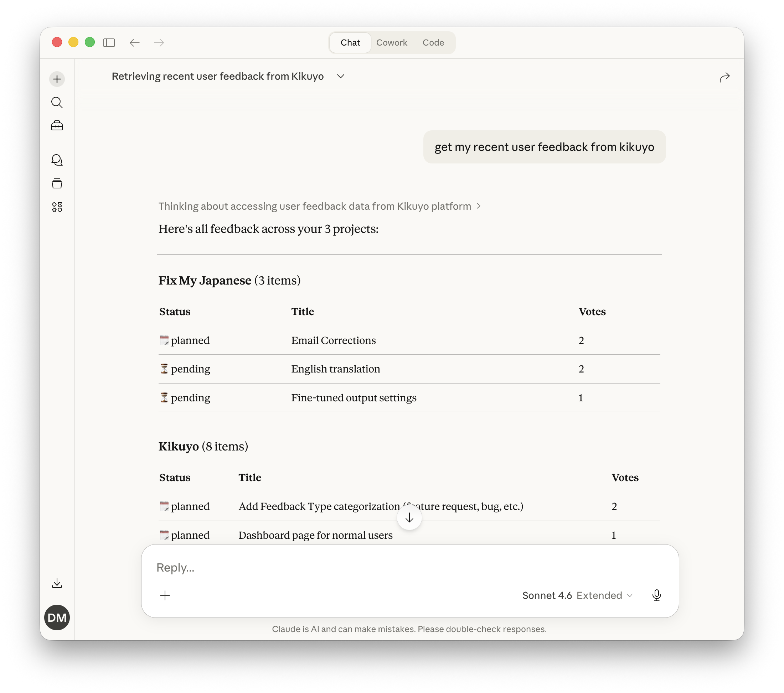
Task: Toggle the sidebar panel
Action: point(109,42)
